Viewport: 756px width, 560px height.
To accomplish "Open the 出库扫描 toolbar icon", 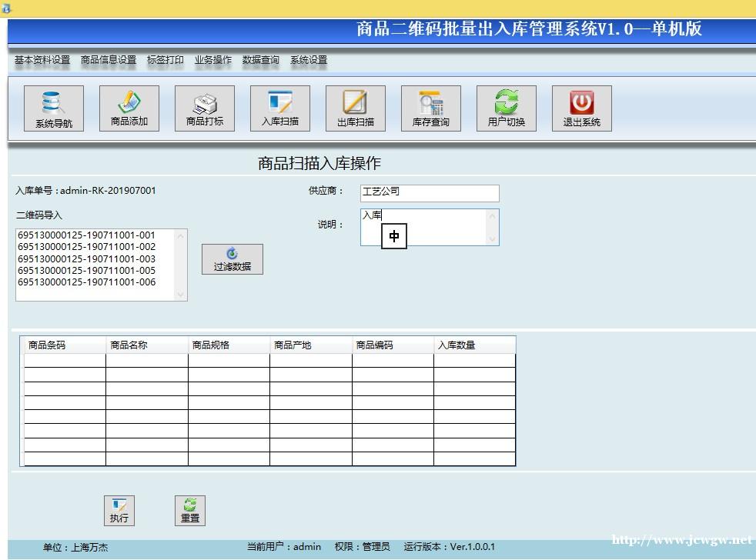I will 356,108.
